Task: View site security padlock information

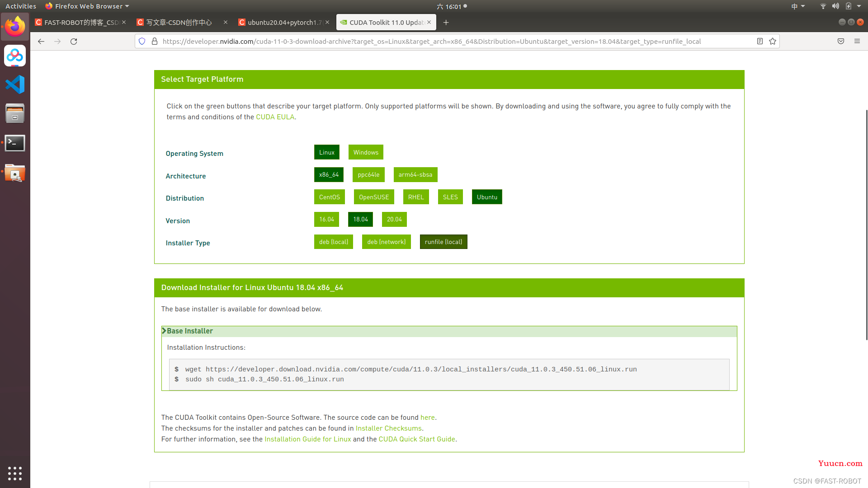Action: 155,41
